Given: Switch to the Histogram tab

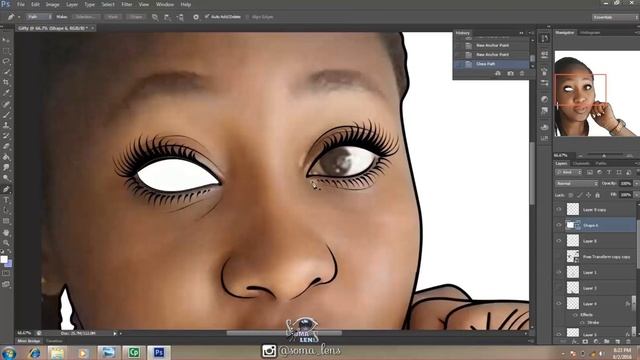Looking at the screenshot, I should [x=589, y=33].
